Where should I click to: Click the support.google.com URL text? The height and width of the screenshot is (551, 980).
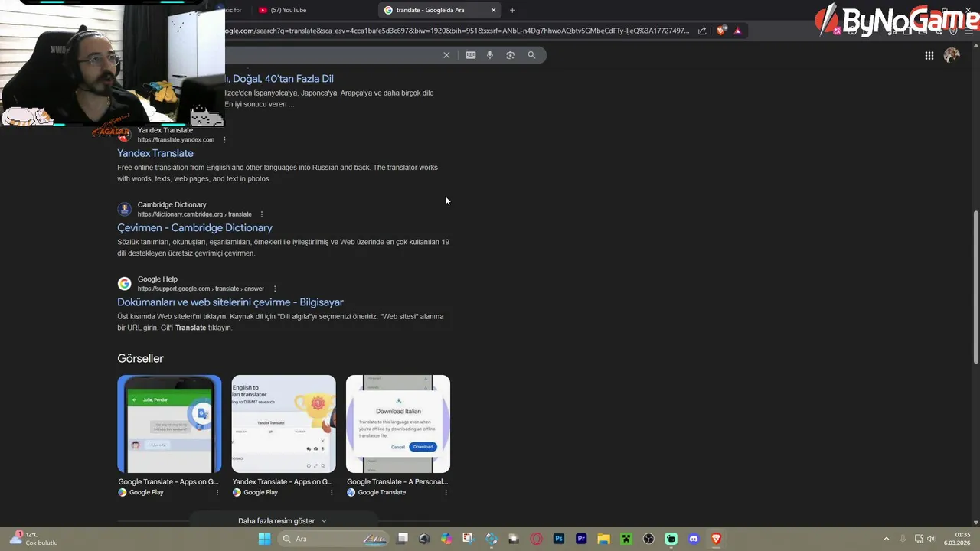click(201, 289)
